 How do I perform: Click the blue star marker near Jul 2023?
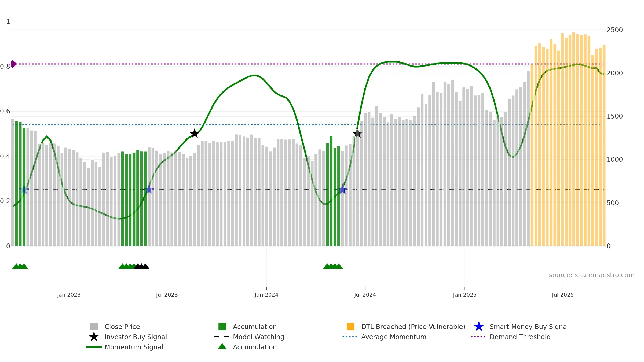click(149, 190)
